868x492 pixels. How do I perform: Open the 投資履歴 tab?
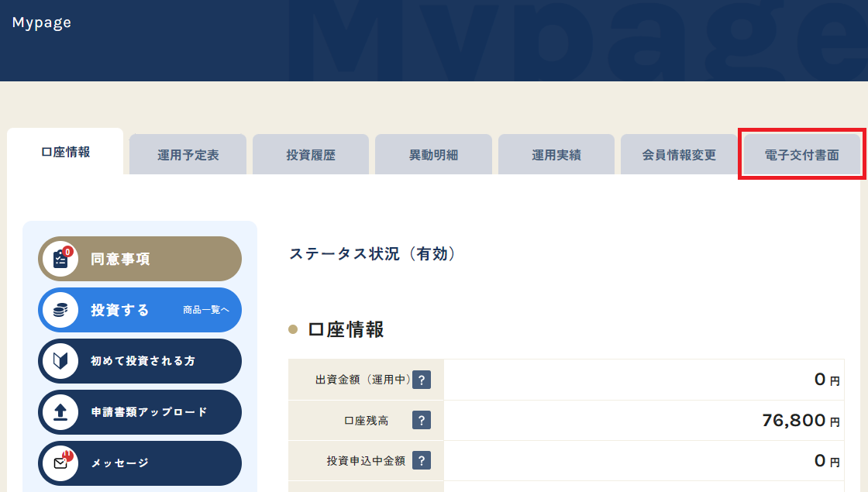(x=311, y=155)
